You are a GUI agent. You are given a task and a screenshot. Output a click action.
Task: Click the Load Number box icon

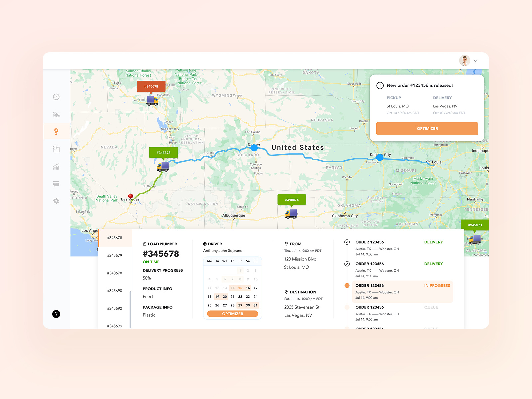coord(145,244)
